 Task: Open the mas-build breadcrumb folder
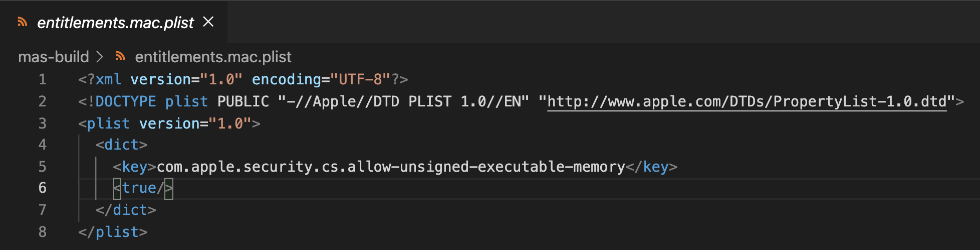click(x=54, y=57)
